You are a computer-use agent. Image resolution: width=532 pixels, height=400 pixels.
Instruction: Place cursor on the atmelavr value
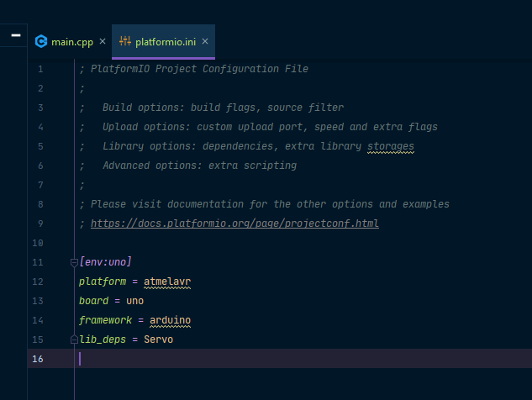coord(167,282)
